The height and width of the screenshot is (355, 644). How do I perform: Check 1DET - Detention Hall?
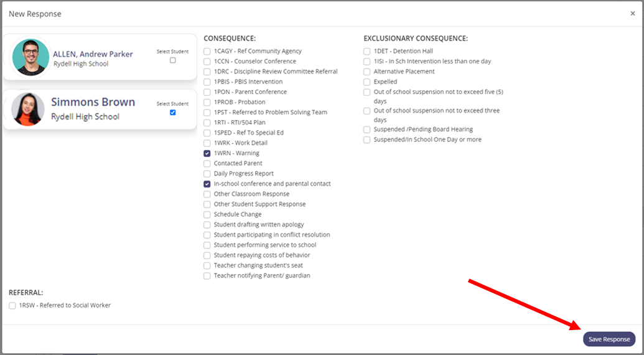coord(366,51)
